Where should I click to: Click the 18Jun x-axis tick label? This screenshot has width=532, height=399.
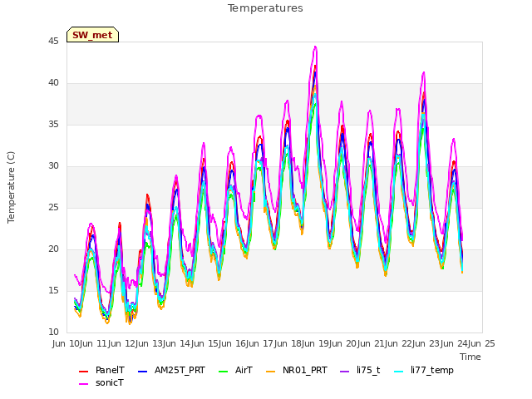[303, 343]
